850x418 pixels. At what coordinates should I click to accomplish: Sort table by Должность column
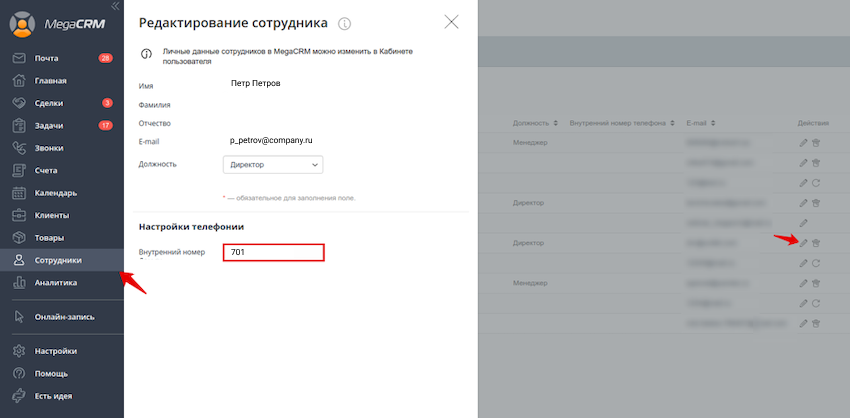pos(535,123)
